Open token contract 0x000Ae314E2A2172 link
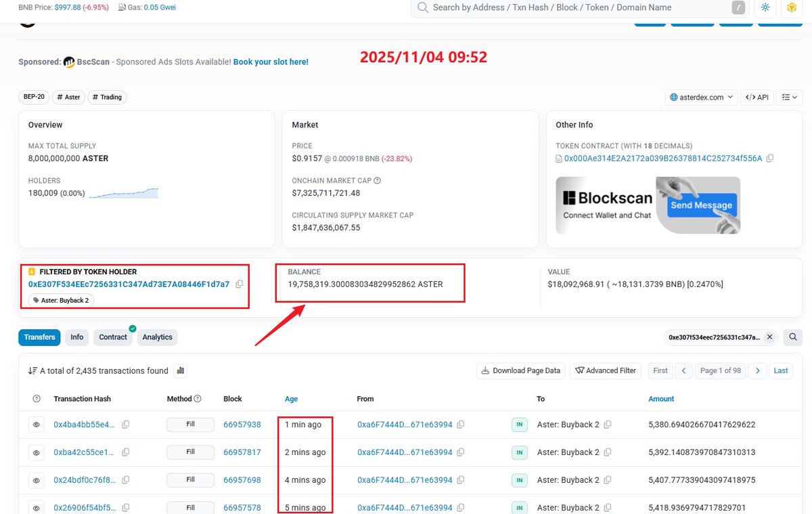Viewport: 812px width, 514px height. point(663,158)
